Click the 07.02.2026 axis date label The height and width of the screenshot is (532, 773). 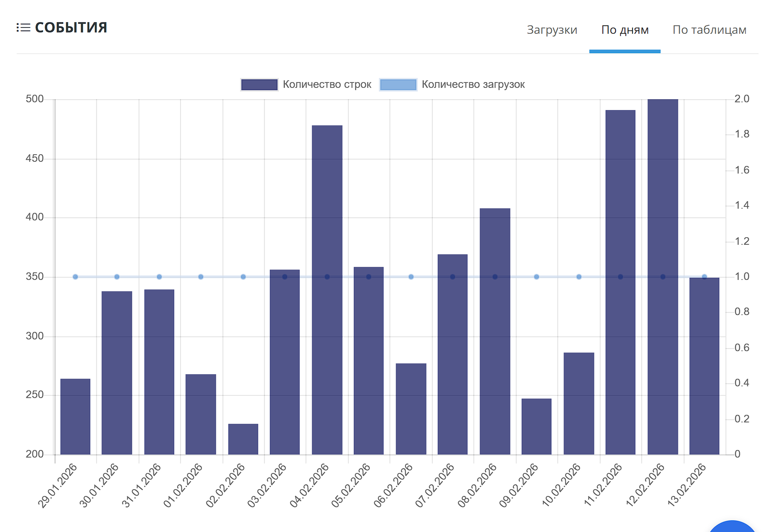pos(435,486)
